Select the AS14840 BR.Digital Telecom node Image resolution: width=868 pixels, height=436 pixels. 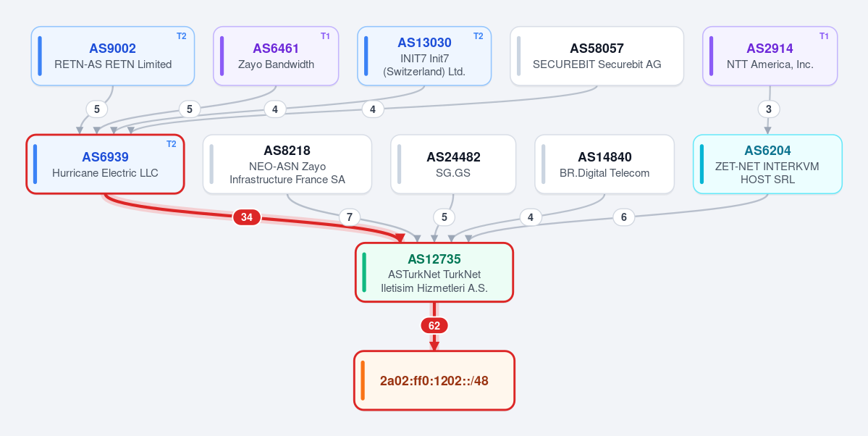(x=604, y=164)
